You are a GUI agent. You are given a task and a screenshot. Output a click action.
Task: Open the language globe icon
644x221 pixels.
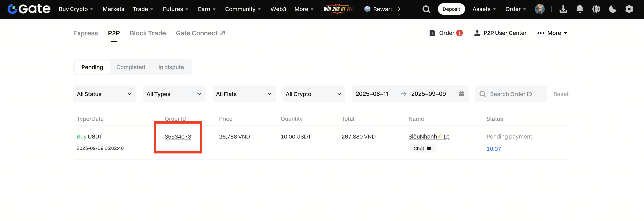click(x=596, y=9)
